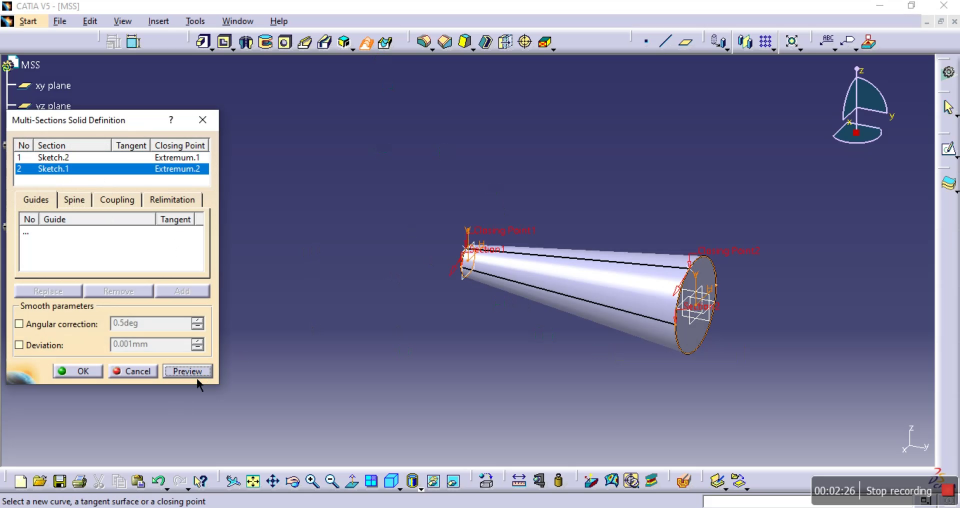Open dropdown arrow beside Rectangular Pattern icon

(774, 49)
